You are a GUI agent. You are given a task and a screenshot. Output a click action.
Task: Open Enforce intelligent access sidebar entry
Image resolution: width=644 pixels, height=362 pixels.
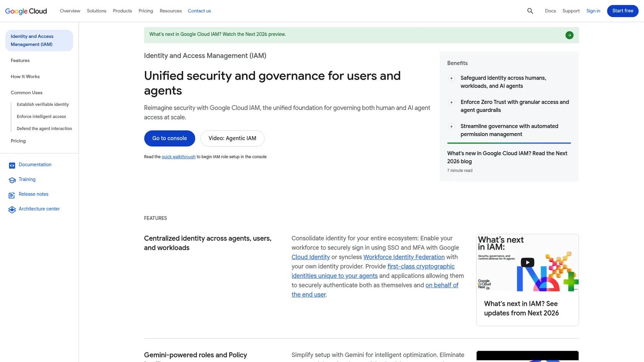pyautogui.click(x=41, y=117)
